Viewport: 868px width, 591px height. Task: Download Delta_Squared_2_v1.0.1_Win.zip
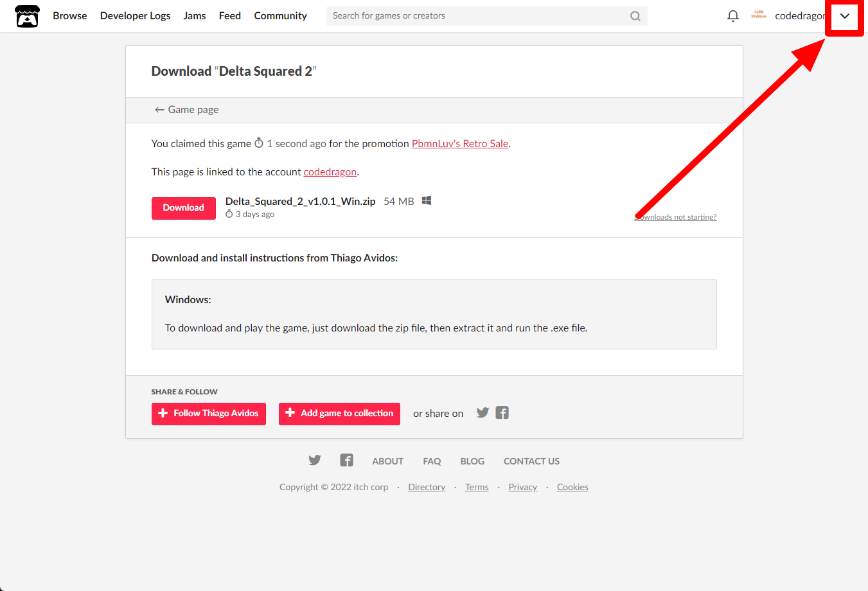pos(184,208)
